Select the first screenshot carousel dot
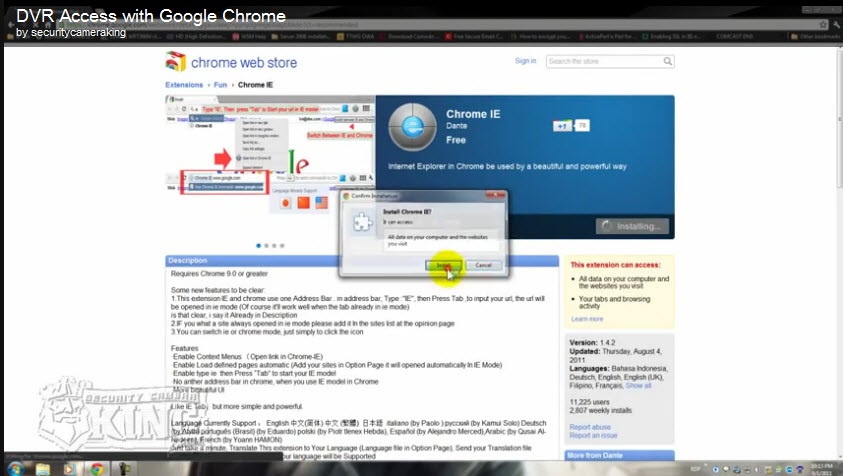The image size is (843, 476). point(259,246)
